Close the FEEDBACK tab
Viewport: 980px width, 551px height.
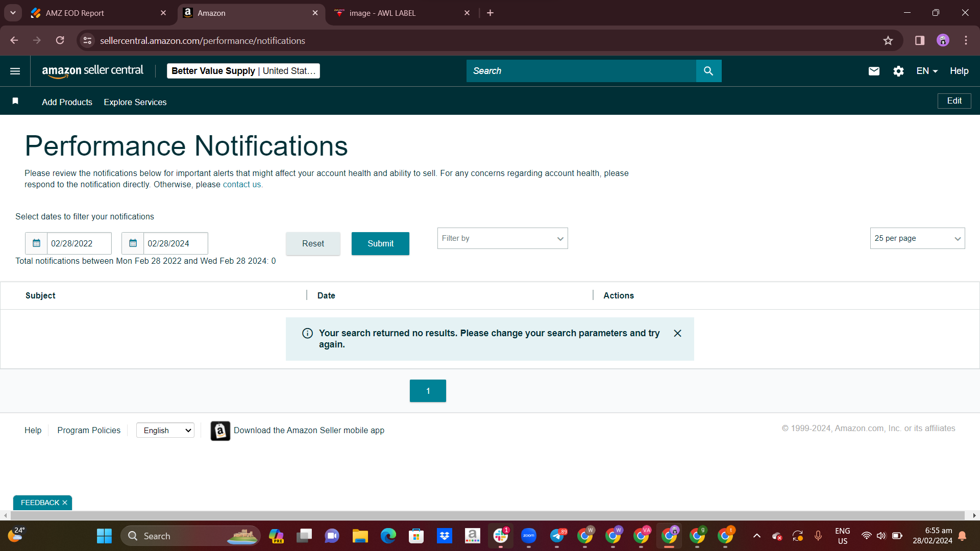65,503
